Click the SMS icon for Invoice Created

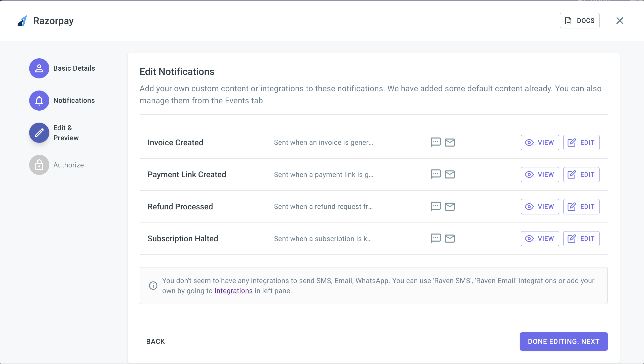pyautogui.click(x=435, y=142)
